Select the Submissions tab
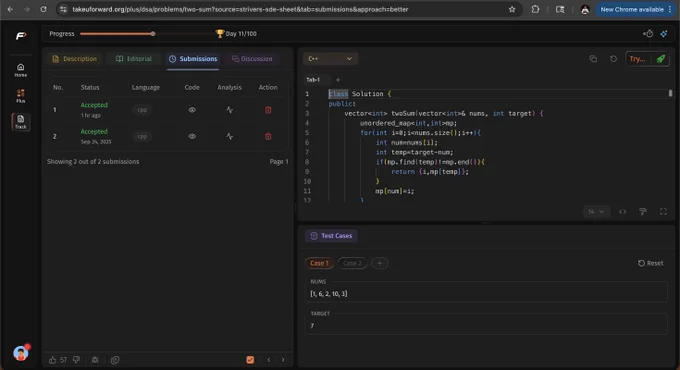 click(193, 59)
